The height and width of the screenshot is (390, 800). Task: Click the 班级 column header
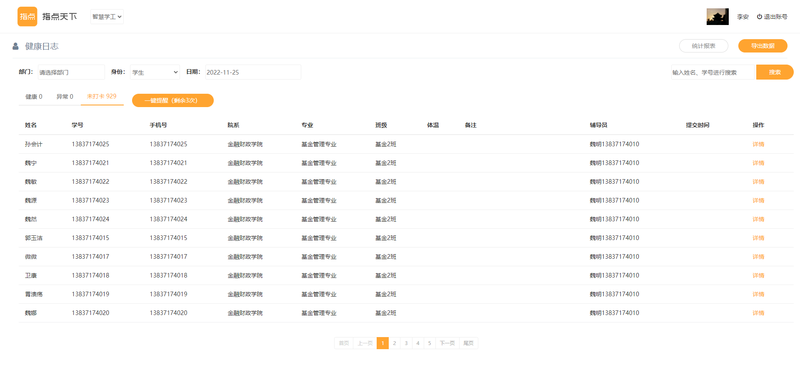(381, 125)
